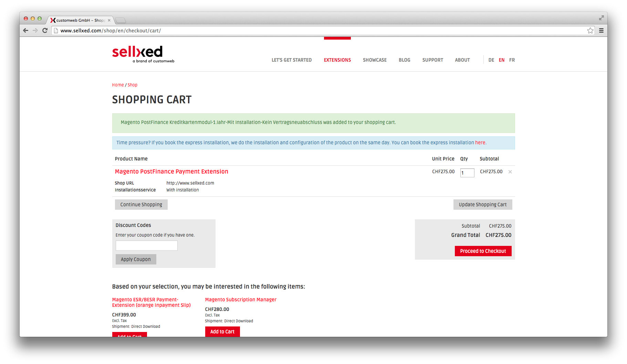Click the Continue Shopping button

141,205
